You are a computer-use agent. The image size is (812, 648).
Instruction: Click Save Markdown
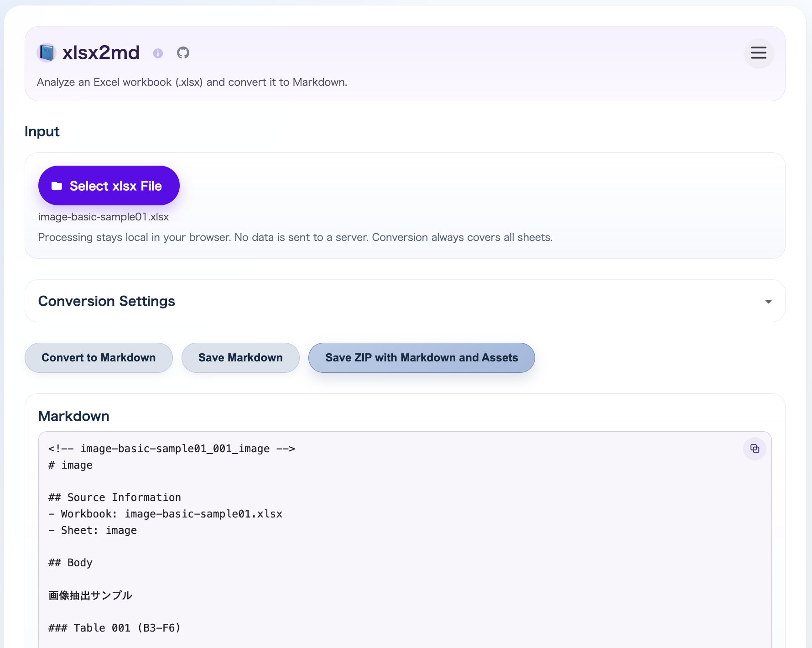pyautogui.click(x=240, y=357)
